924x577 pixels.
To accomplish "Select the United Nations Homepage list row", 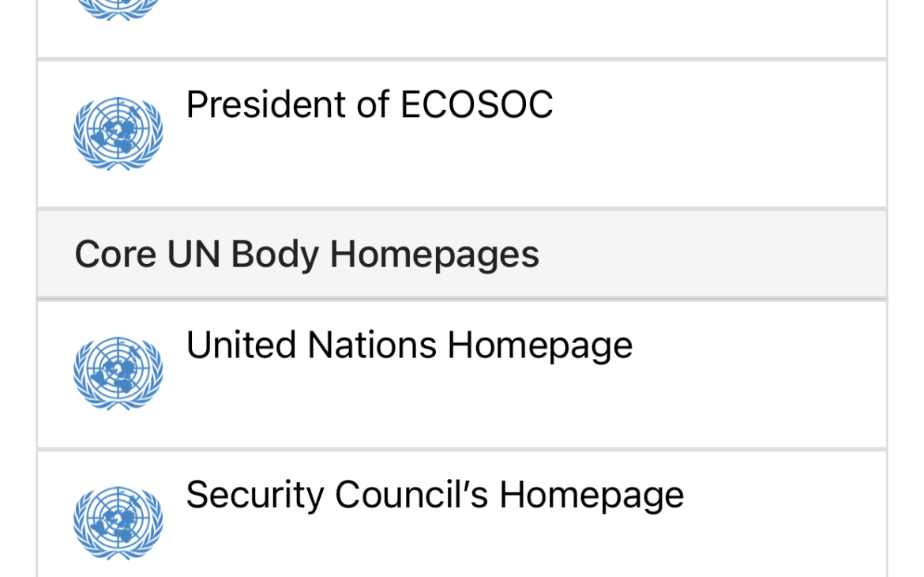I will pyautogui.click(x=462, y=373).
